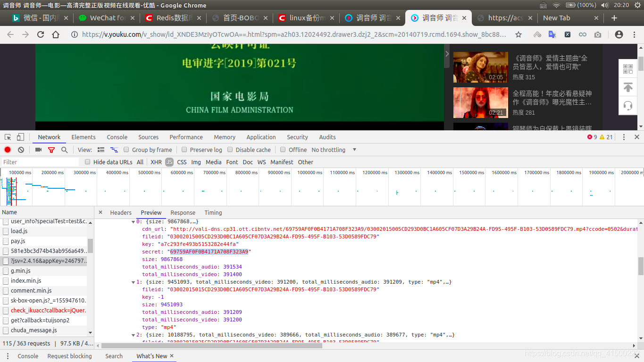Viewport: 644px width, 362px height.
Task: Close the DevTools panel
Action: (x=637, y=137)
